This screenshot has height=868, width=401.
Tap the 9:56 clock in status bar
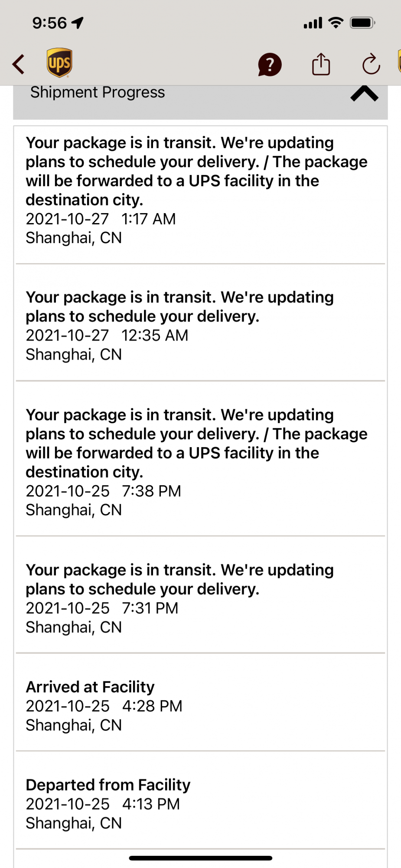[x=49, y=23]
